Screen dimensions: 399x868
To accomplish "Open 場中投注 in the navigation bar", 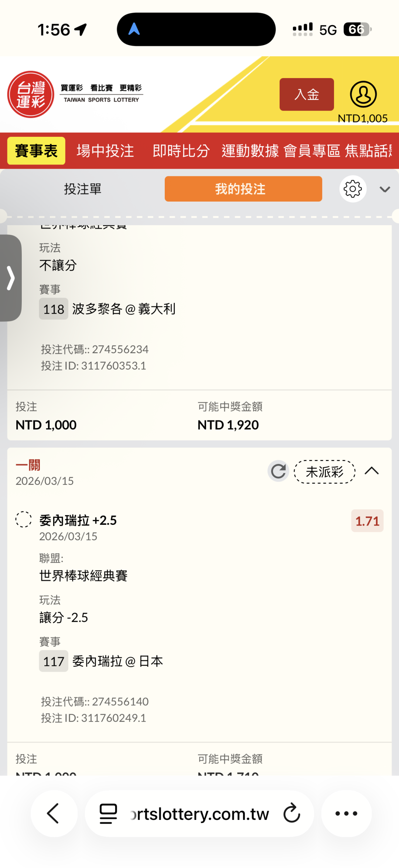I will [x=105, y=151].
